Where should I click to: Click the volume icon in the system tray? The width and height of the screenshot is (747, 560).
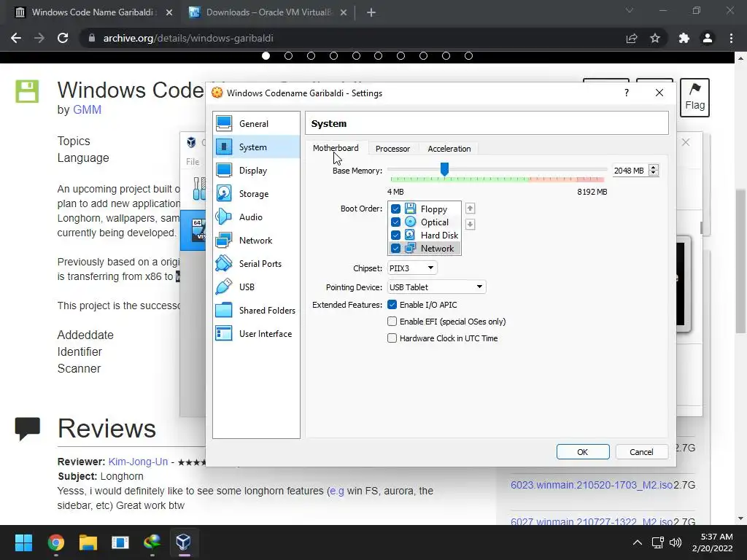[676, 542]
